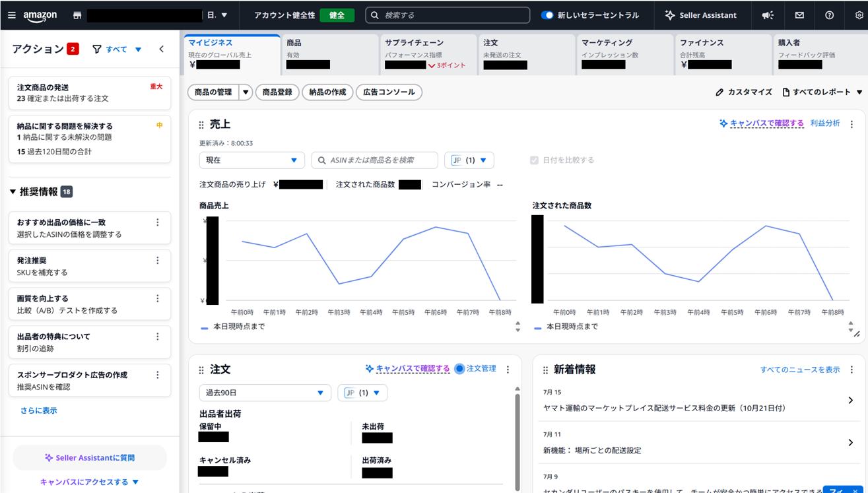Click the 広告コンソール button
The image size is (868, 493).
coord(389,92)
